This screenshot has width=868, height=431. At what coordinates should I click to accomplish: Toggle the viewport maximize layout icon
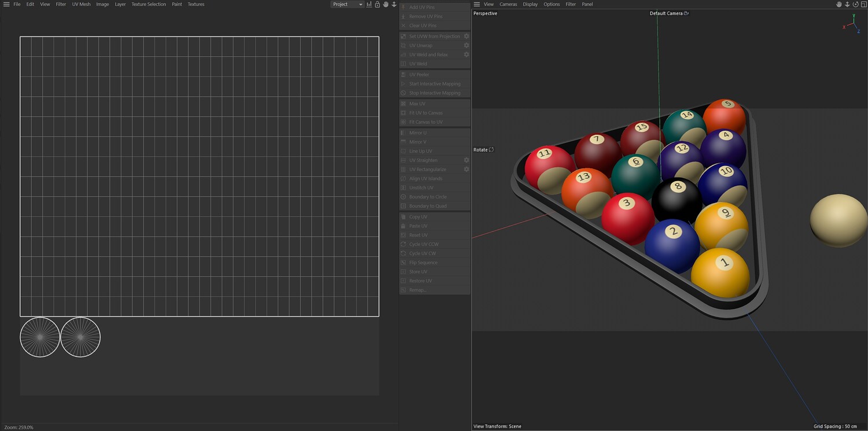(x=863, y=4)
